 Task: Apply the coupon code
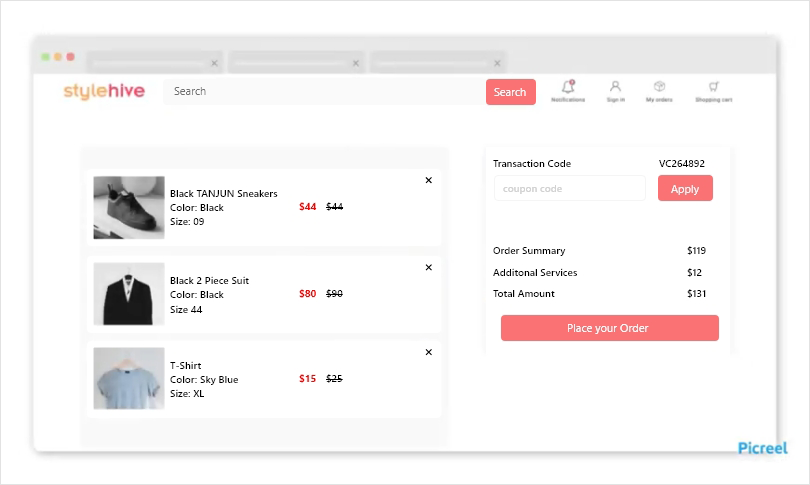click(x=685, y=189)
